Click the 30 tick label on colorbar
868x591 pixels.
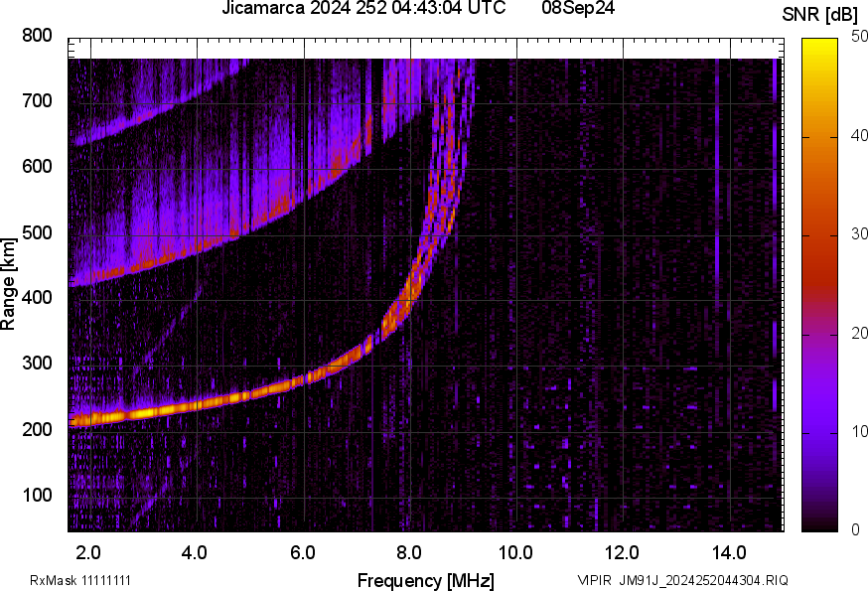pos(850,235)
